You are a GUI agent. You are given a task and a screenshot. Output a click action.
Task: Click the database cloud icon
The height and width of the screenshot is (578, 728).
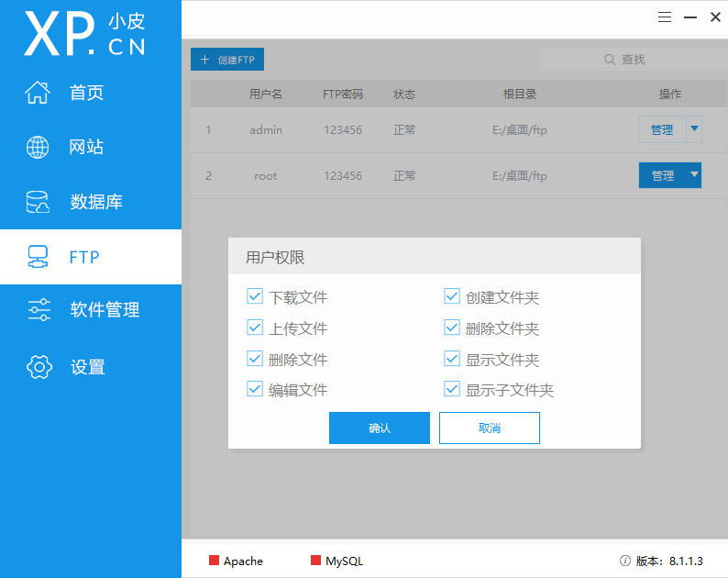coord(38,202)
